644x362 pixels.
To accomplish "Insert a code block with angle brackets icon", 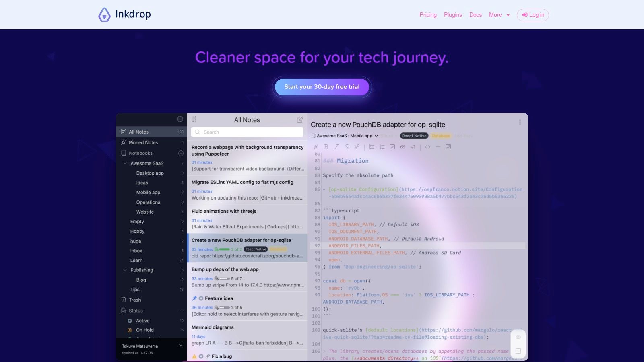I will click(x=427, y=147).
